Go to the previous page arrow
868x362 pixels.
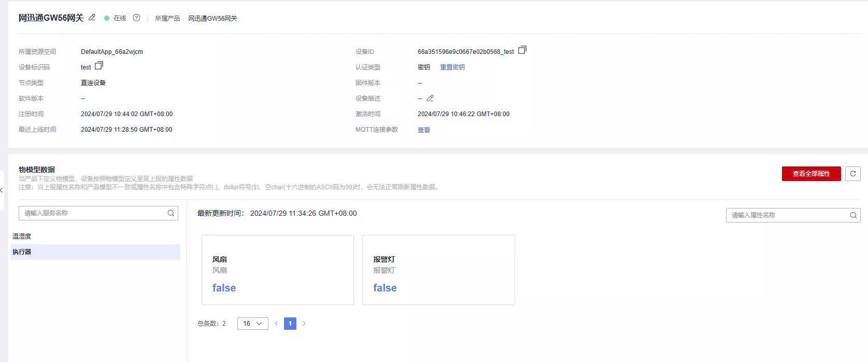click(276, 324)
